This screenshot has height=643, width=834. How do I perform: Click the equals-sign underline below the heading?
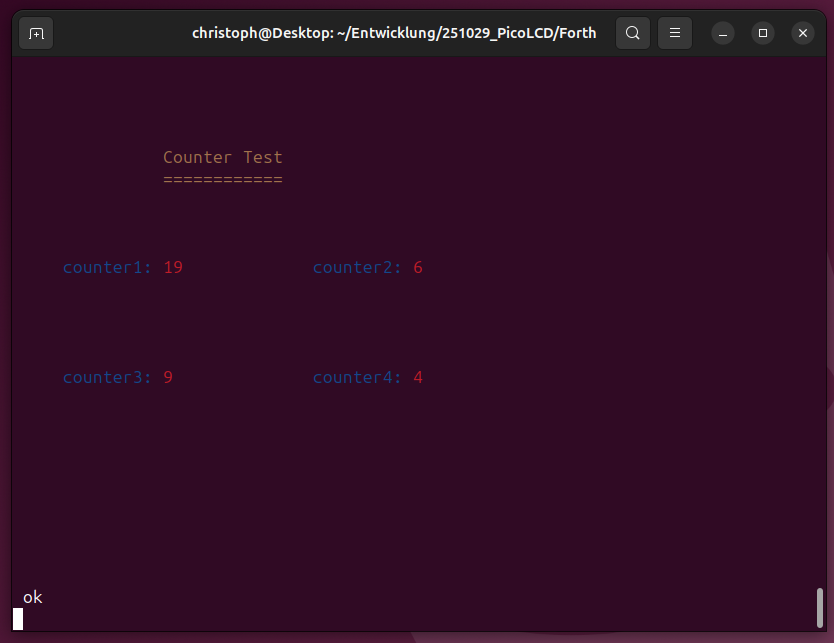[x=223, y=180]
